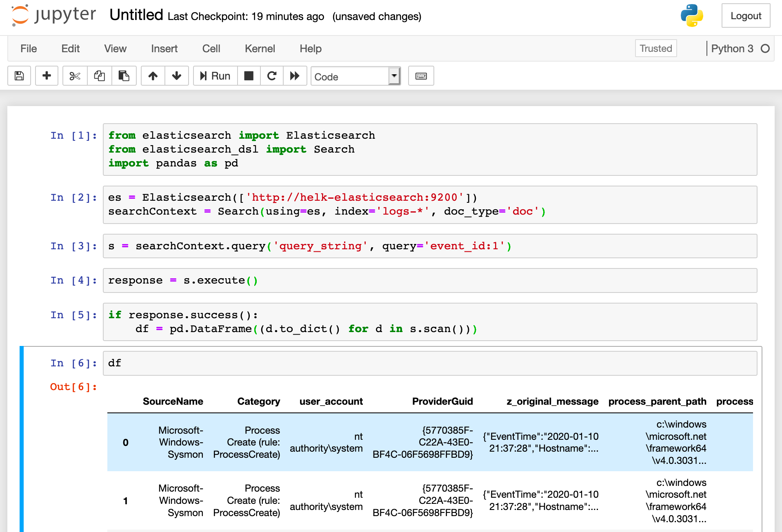This screenshot has height=532, width=782.
Task: Log out of Jupyter
Action: pos(746,16)
